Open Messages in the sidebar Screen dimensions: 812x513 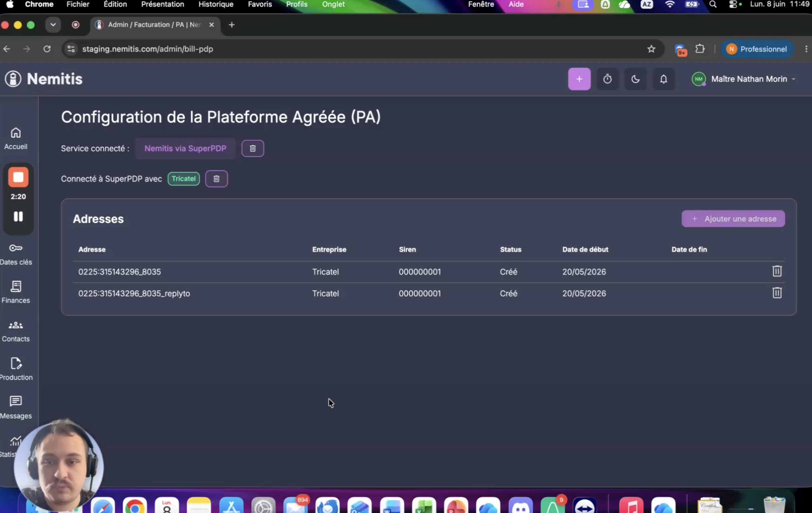point(16,408)
